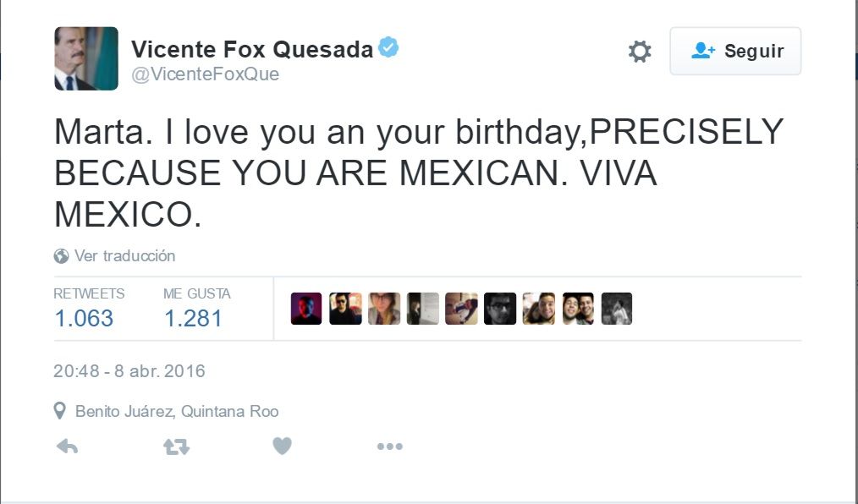858x504 pixels.
Task: Open the gear dropdown menu
Action: (x=639, y=51)
